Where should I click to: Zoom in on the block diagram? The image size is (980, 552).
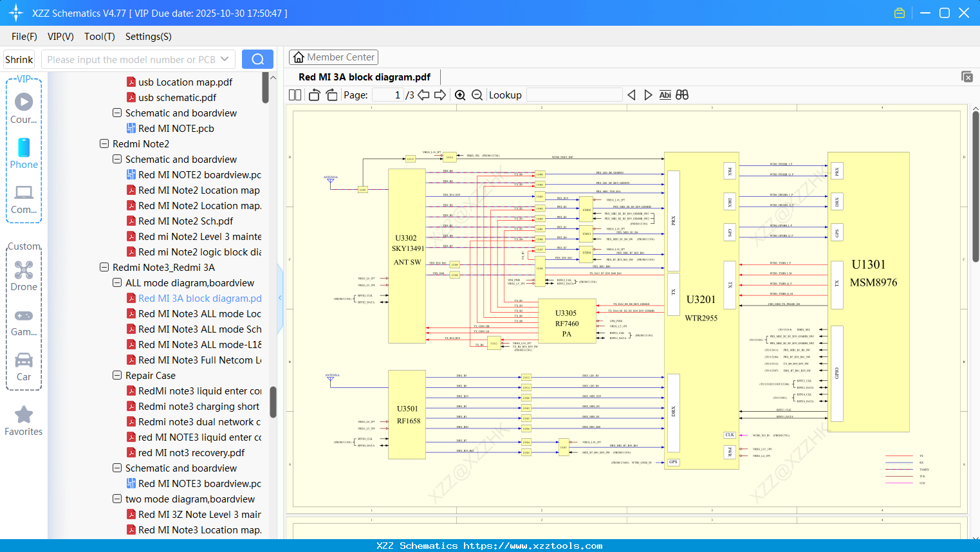click(x=460, y=95)
